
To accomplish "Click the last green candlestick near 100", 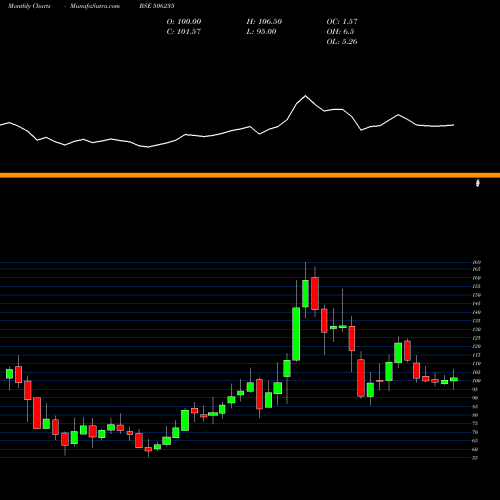I will tap(454, 379).
